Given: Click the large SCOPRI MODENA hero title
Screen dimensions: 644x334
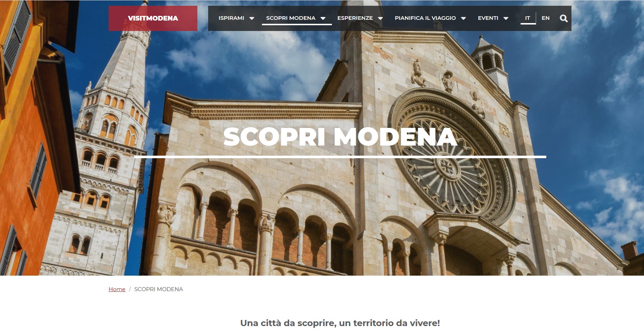Looking at the screenshot, I should click(340, 137).
